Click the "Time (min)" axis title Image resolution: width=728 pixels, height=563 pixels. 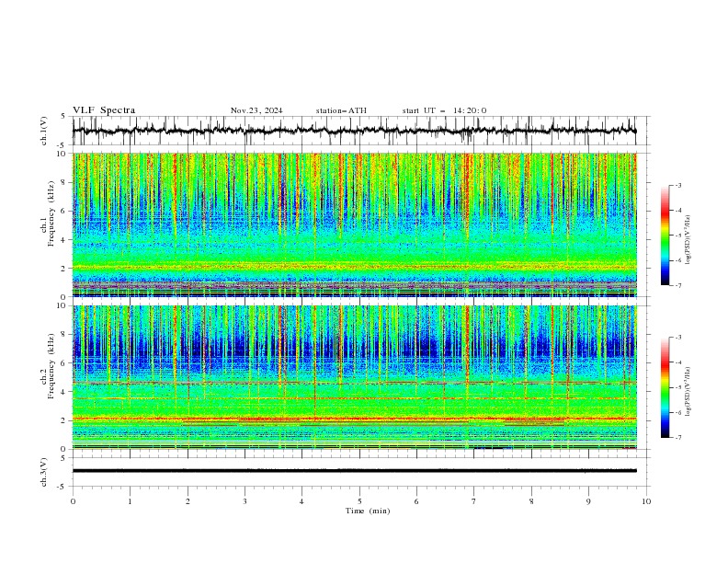368,511
